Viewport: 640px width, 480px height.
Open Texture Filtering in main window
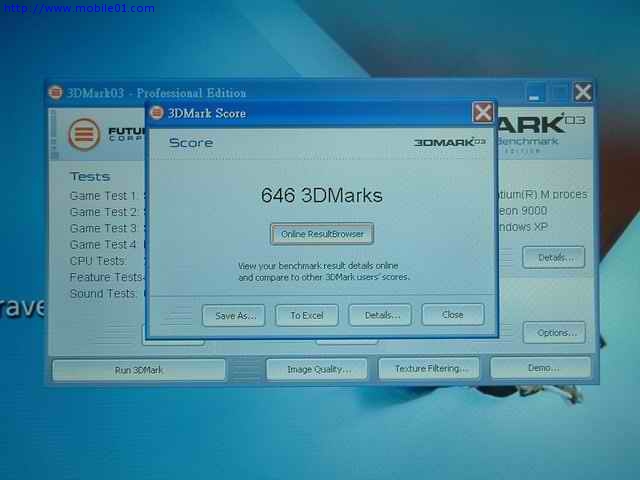click(x=429, y=368)
